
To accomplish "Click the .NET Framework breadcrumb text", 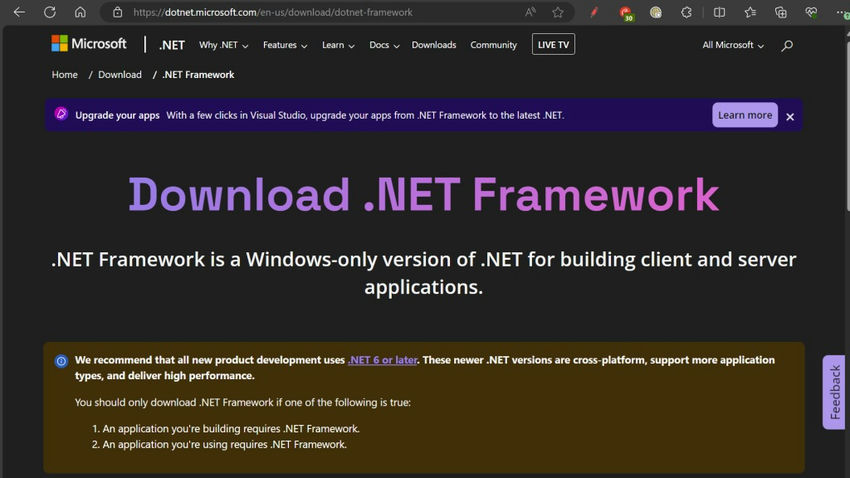I will [198, 75].
